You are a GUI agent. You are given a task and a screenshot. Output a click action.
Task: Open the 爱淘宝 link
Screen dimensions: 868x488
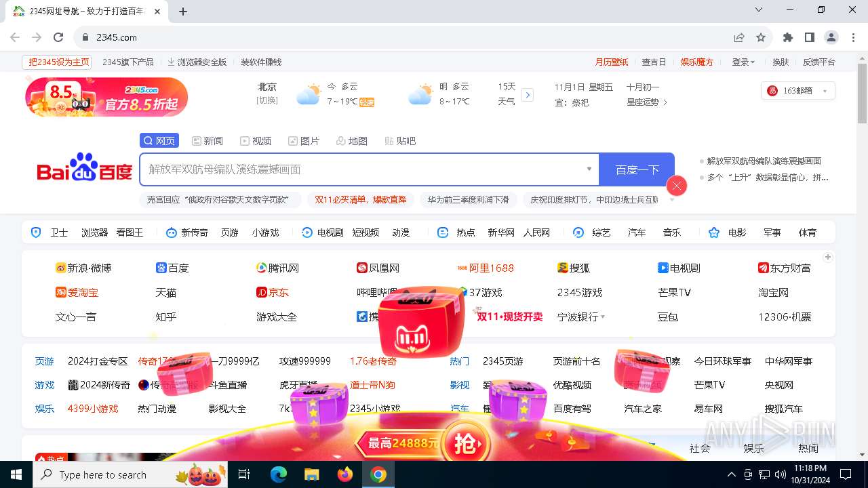click(77, 292)
